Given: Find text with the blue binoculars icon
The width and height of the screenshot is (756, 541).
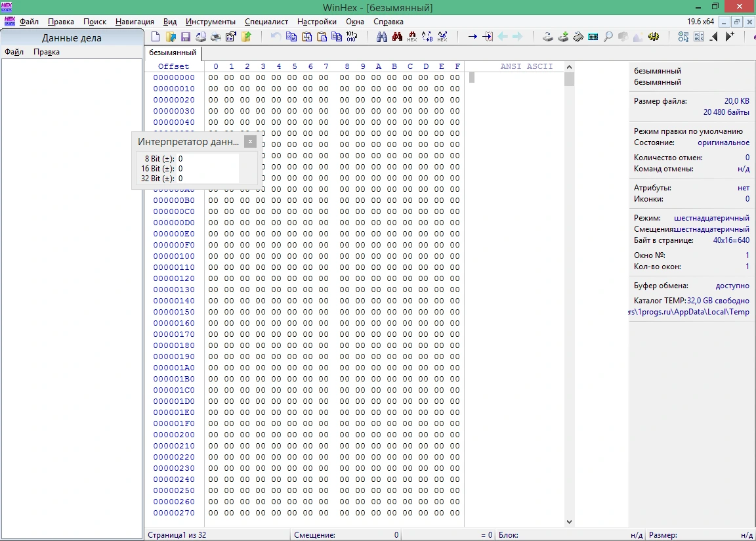Looking at the screenshot, I should (x=382, y=37).
